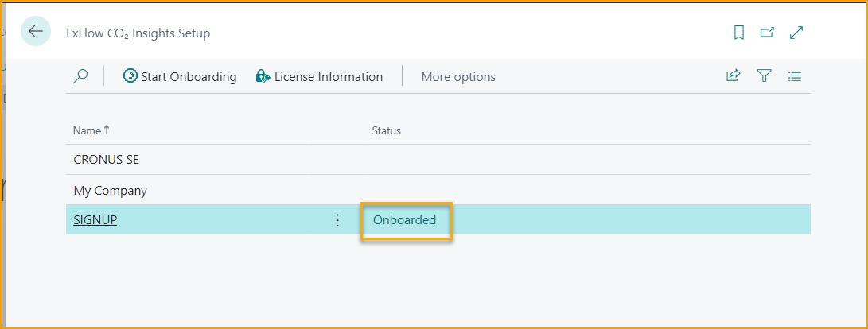Switch layout using the list view icon

[x=794, y=76]
